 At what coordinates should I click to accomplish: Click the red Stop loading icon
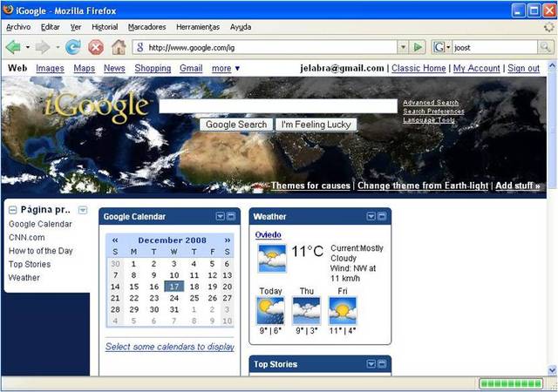96,47
